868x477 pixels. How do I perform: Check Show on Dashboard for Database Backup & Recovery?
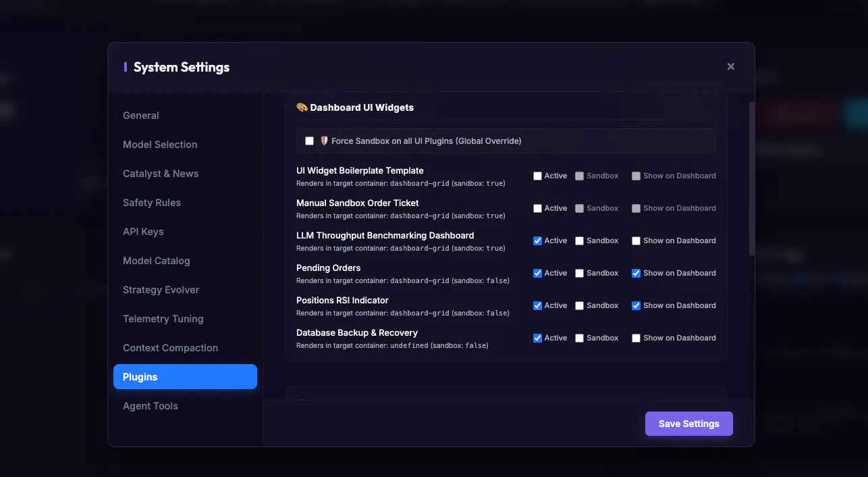pyautogui.click(x=636, y=338)
